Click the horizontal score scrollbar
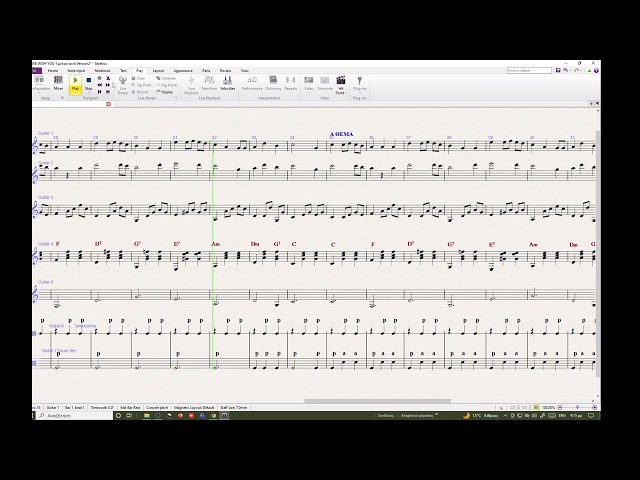The image size is (640, 480). (x=378, y=401)
